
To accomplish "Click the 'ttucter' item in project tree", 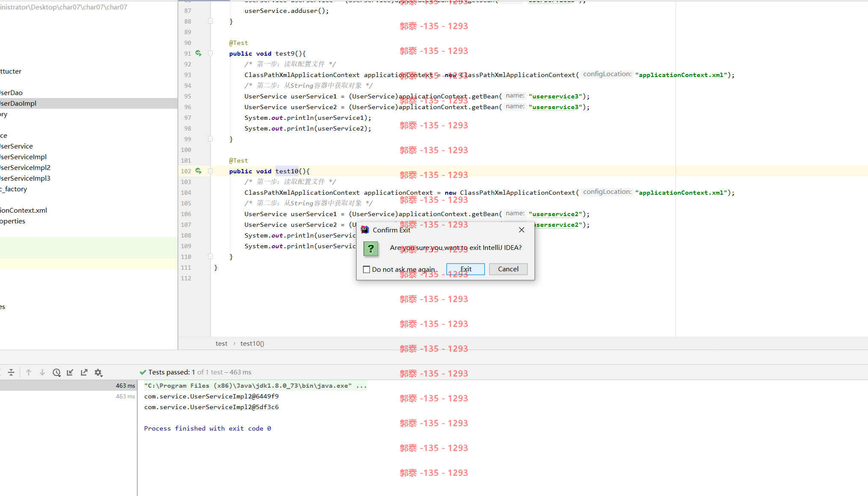I will (x=11, y=71).
